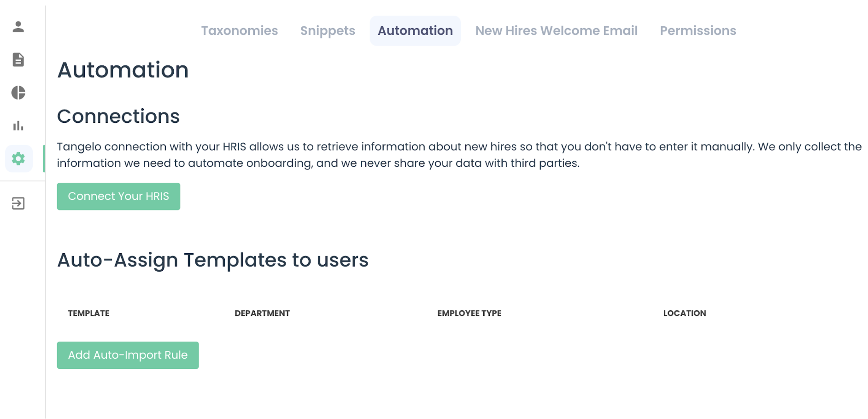This screenshot has height=419, width=868.
Task: Open the bar chart analytics icon
Action: (18, 126)
